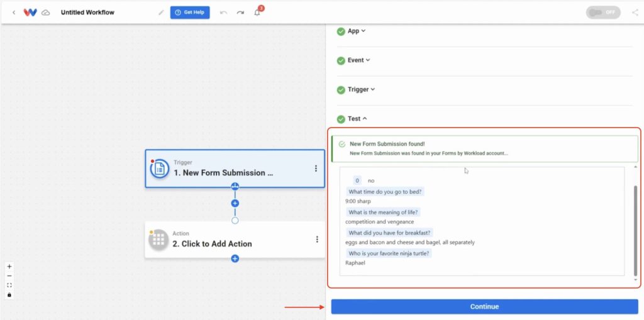Go back using the left chevron
Image resolution: width=644 pixels, height=320 pixels.
click(x=14, y=13)
